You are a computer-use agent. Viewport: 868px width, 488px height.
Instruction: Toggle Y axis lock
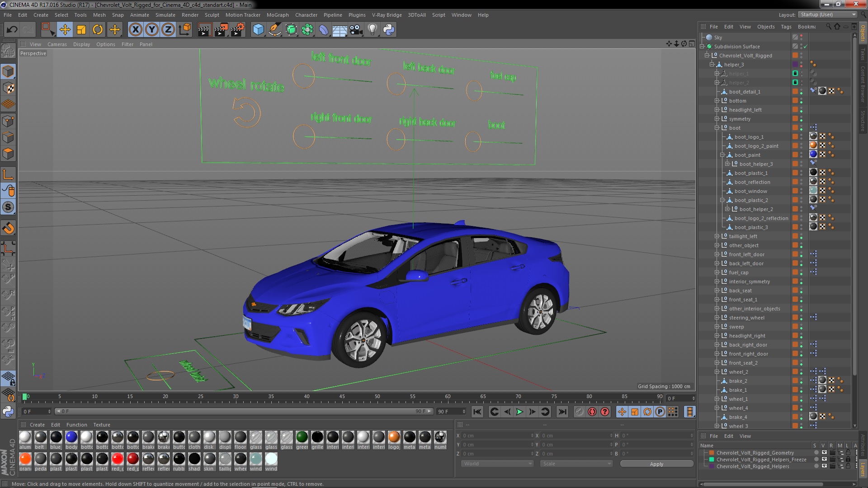click(x=152, y=30)
